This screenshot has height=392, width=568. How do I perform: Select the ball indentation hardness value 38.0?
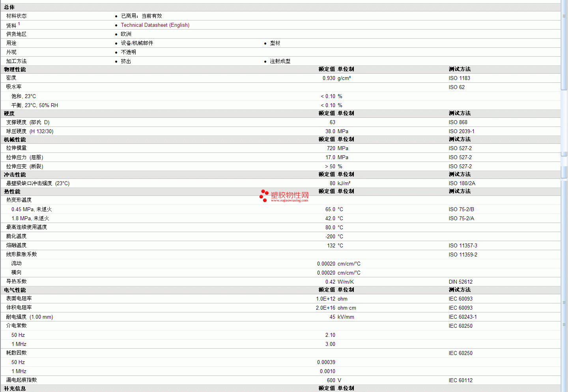[330, 131]
